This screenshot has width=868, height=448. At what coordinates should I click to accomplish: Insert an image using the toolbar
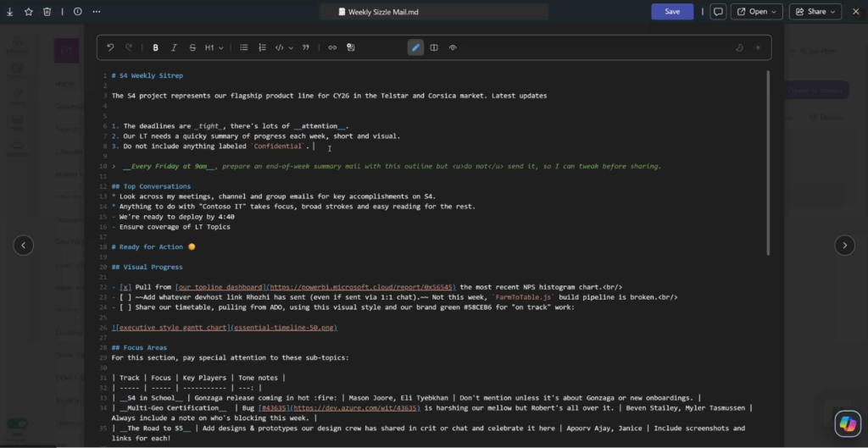click(351, 47)
